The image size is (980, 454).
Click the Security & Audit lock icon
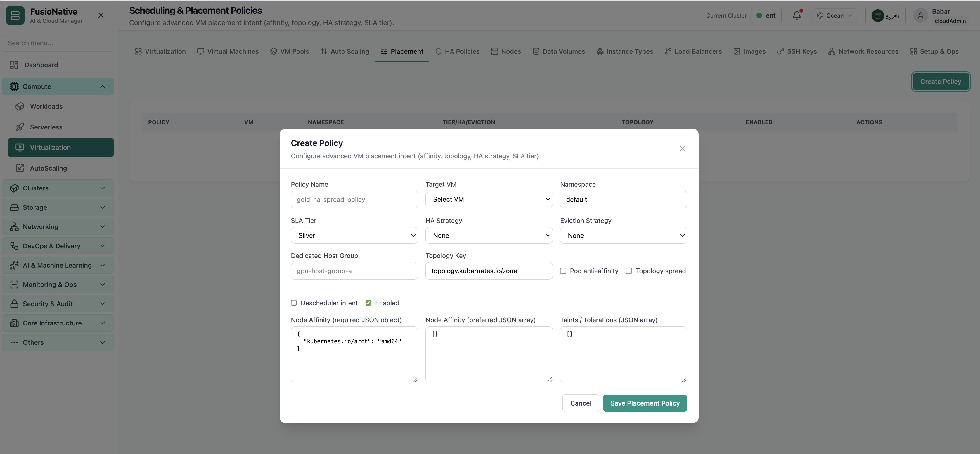(14, 304)
